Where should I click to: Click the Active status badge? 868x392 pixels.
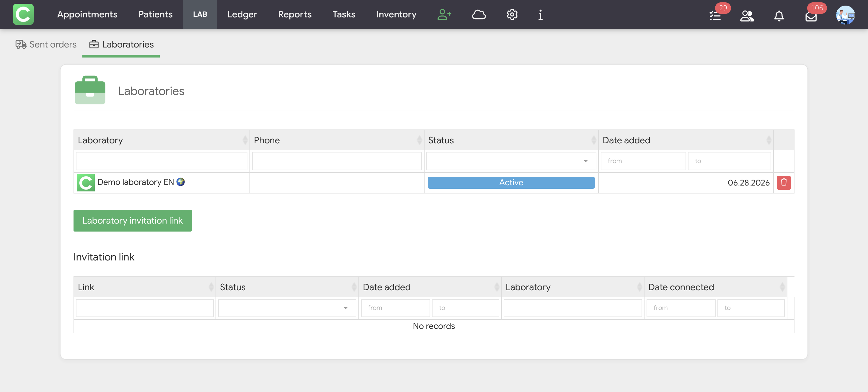(x=511, y=183)
